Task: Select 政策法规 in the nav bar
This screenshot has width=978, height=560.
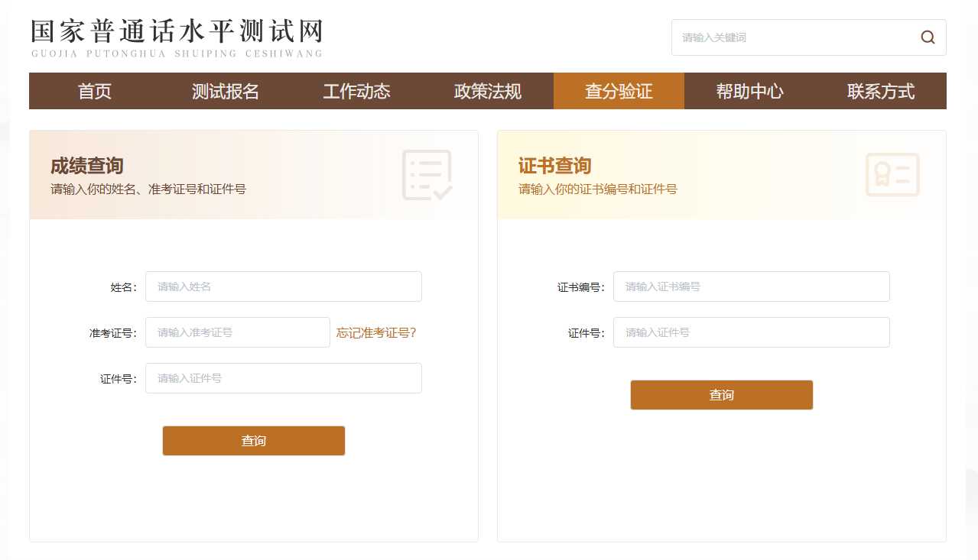Action: [488, 91]
